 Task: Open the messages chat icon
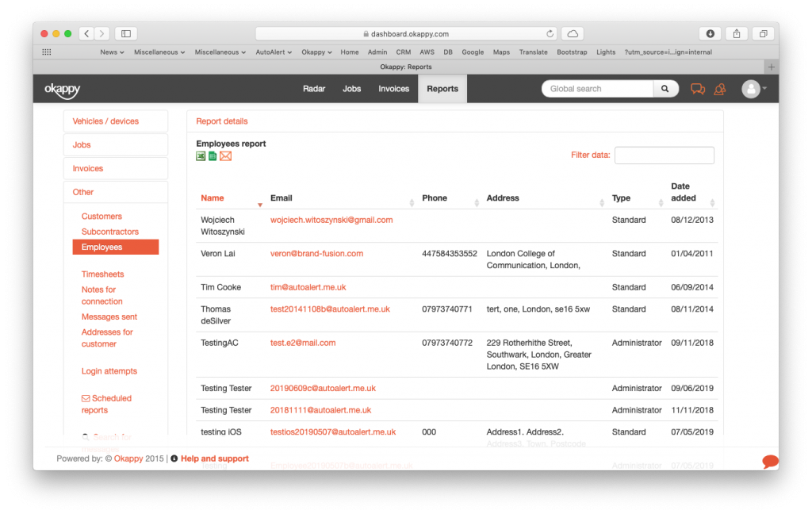(697, 88)
